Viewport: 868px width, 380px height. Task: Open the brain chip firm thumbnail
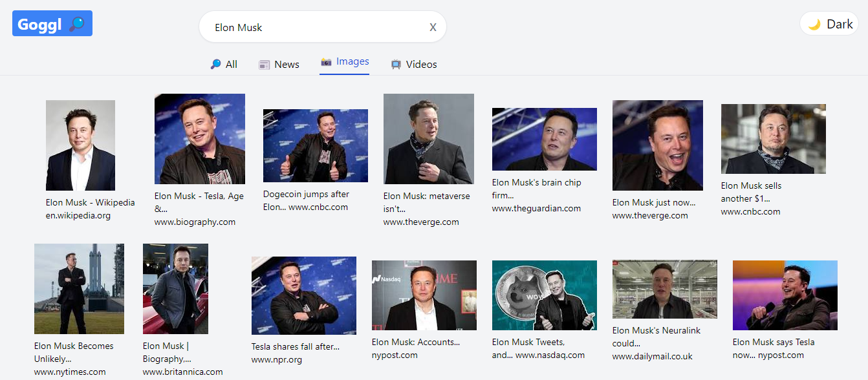click(545, 139)
